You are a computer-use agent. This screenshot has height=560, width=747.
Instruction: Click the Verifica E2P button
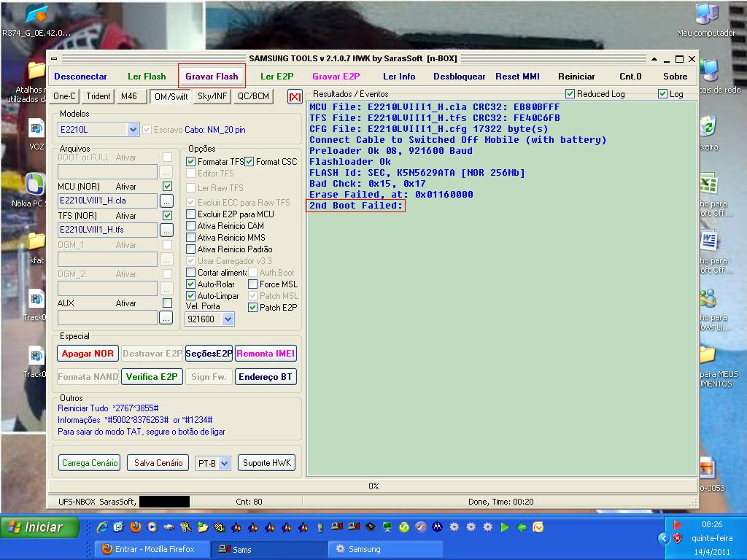pyautogui.click(x=152, y=377)
